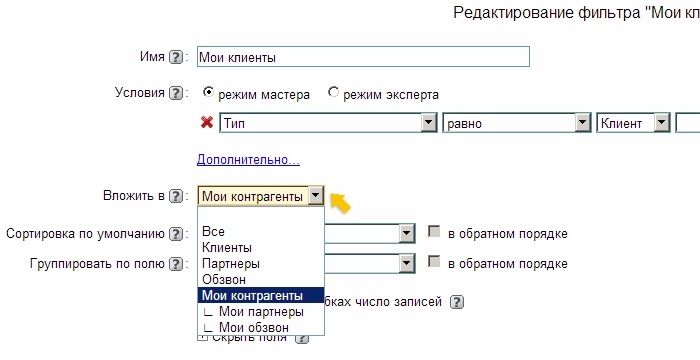The width and height of the screenshot is (700, 360).
Task: Choose Мои обзвон nested option
Action: [x=261, y=327]
